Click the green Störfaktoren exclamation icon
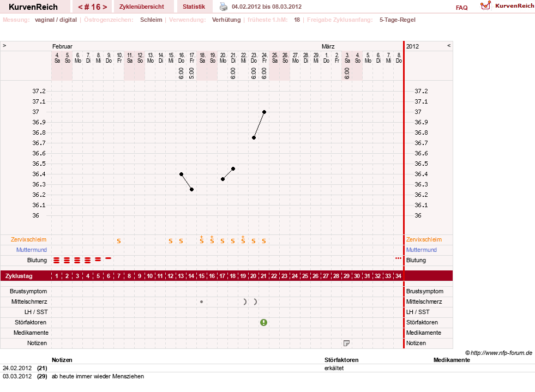 click(264, 322)
